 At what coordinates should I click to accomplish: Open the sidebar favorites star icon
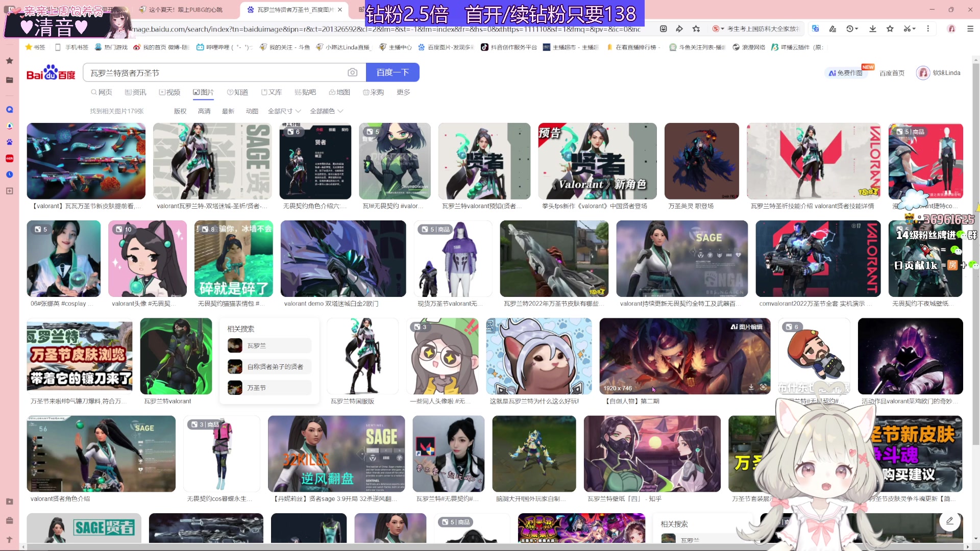[9, 61]
